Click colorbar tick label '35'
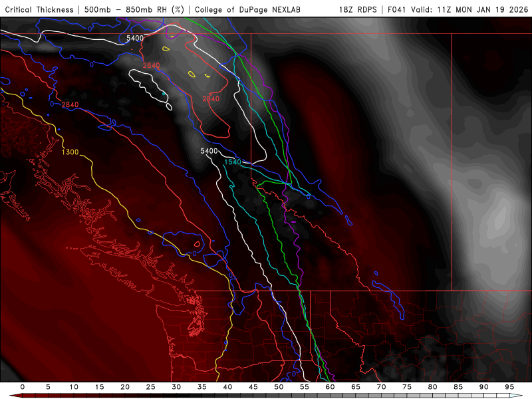532x399 pixels. 202,387
